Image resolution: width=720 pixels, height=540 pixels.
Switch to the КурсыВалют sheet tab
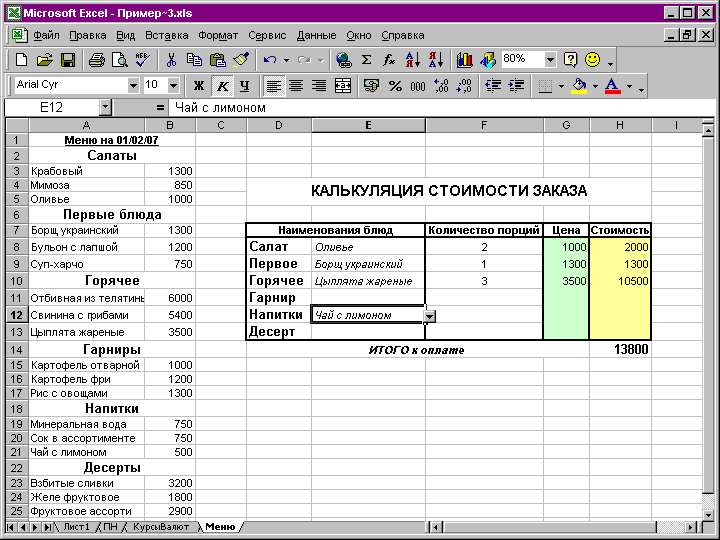point(161,527)
